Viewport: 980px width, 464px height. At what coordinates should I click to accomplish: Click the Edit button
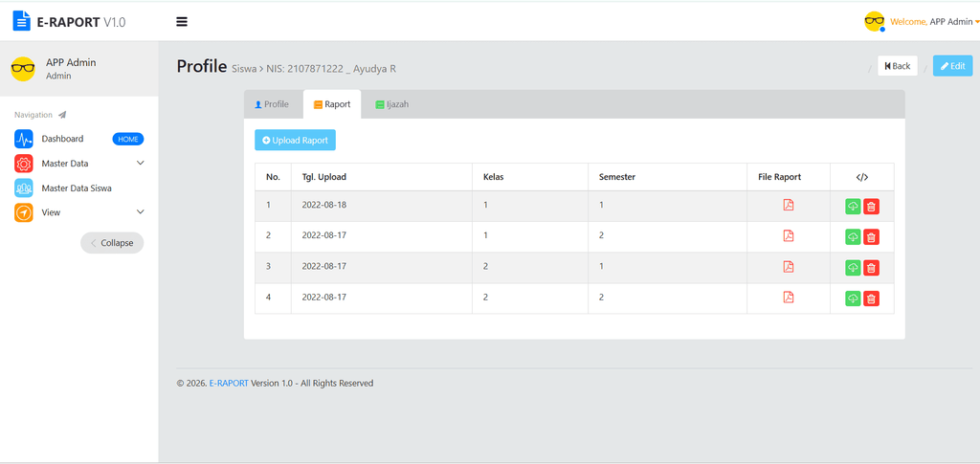coord(952,66)
